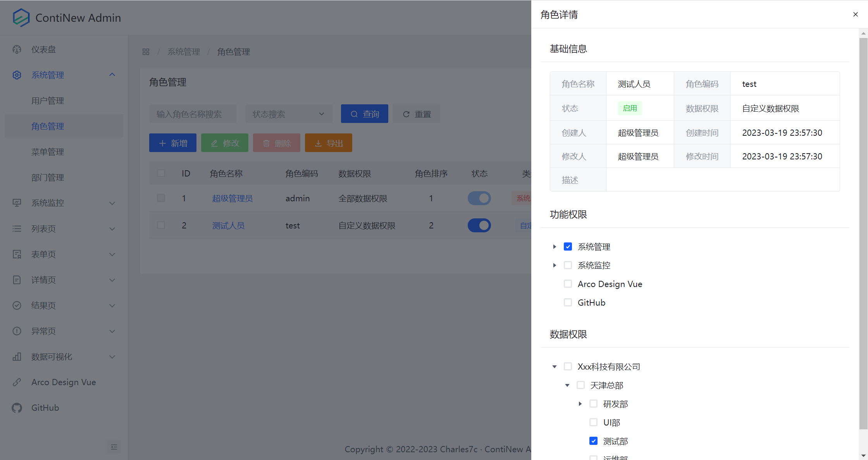Click the 超级管理员 role name link
Viewport: 868px width, 460px height.
232,198
